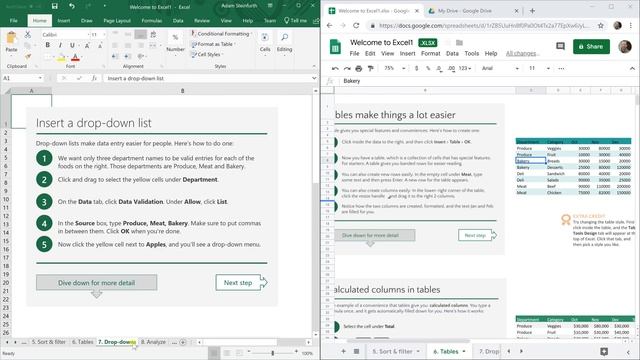This screenshot has height=360, width=640.
Task: Adjust the Excel zoom slider
Action: 273,353
